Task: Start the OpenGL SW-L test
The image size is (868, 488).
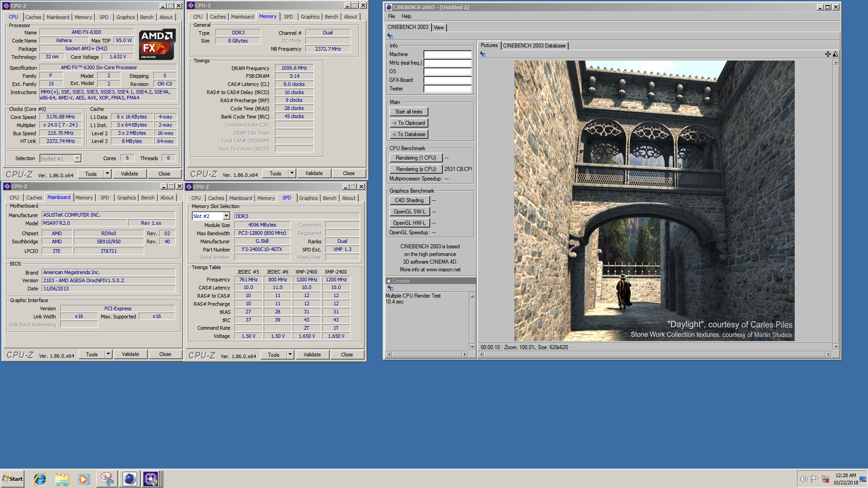Action: [409, 212]
